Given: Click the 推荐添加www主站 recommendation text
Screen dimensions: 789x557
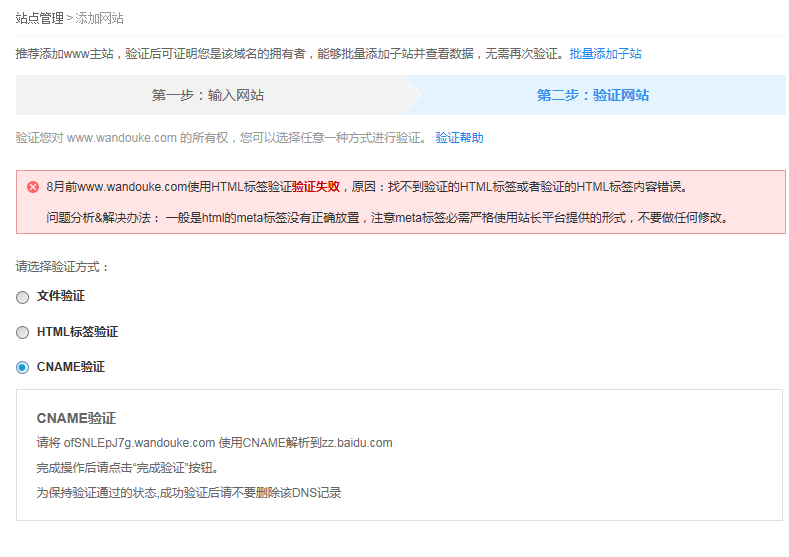Looking at the screenshot, I should [292, 54].
